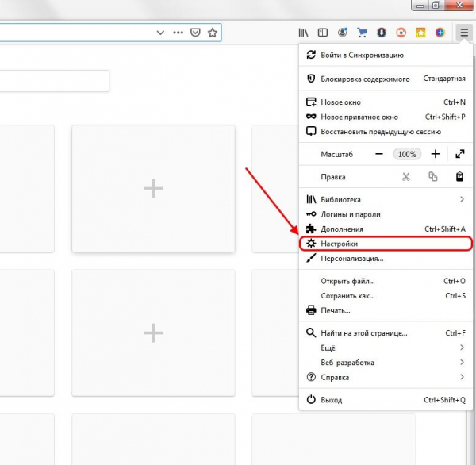Open Блокировка содержимого settings
The height and width of the screenshot is (465, 476).
(x=386, y=79)
